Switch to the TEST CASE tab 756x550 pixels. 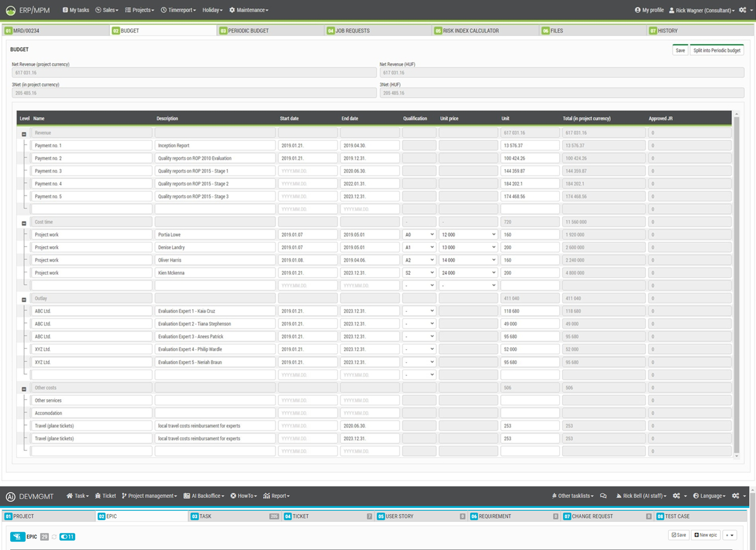(x=701, y=516)
